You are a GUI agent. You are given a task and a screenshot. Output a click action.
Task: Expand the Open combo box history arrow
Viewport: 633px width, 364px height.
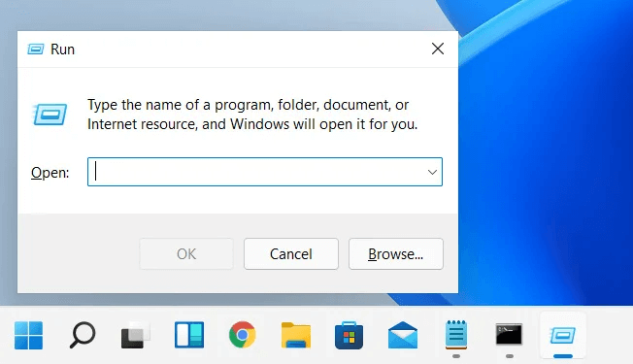(x=432, y=173)
